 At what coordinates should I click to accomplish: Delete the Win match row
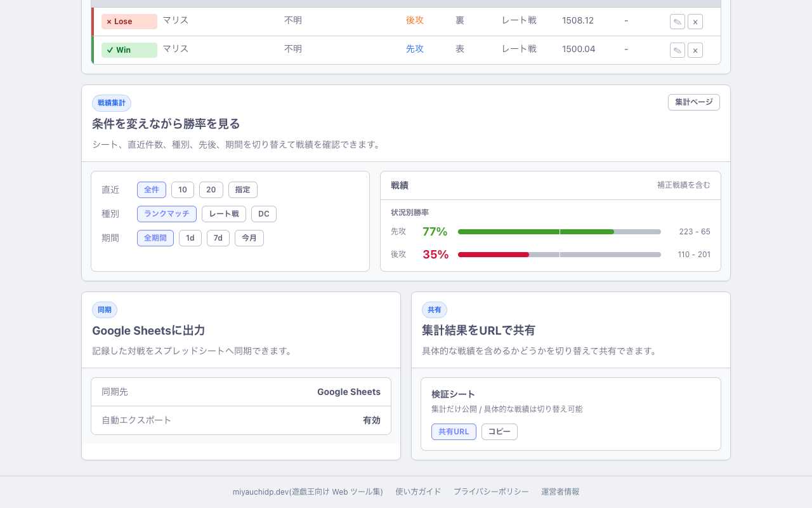(695, 50)
